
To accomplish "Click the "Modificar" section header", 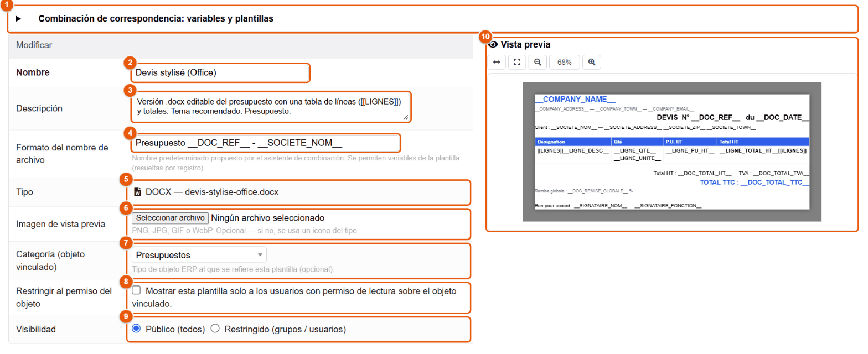I will coord(34,45).
